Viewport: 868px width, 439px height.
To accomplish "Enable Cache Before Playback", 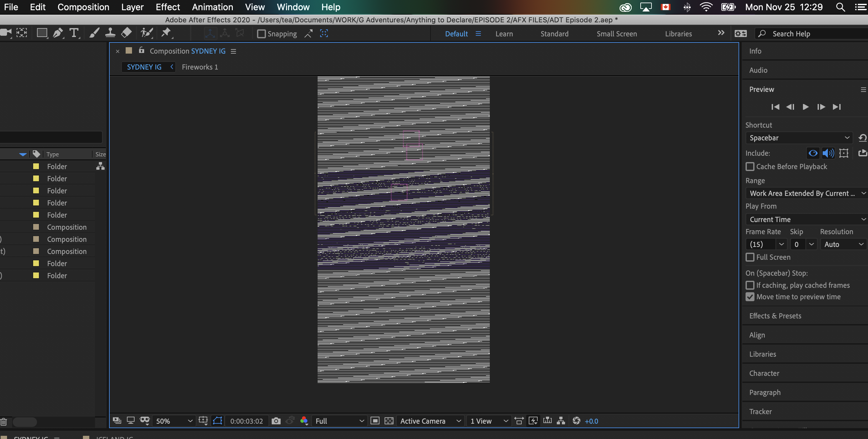I will coord(750,167).
